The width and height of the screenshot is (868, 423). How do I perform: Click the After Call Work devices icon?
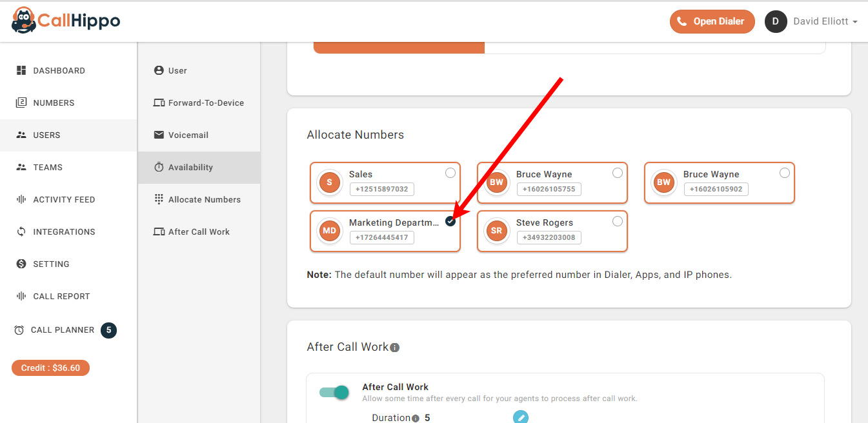click(159, 231)
